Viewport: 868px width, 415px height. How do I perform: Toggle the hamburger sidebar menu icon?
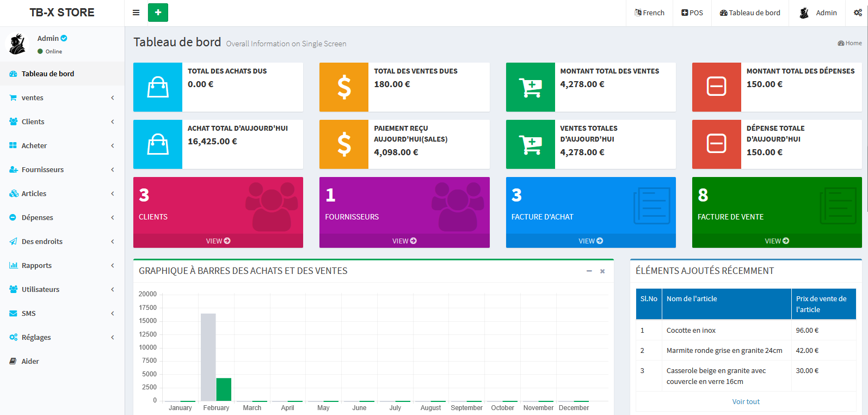click(x=136, y=13)
